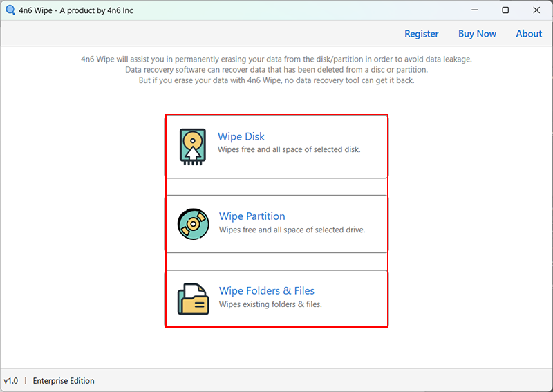This screenshot has height=392, width=553.
Task: Select the Wipe Partition title
Action: coord(252,216)
